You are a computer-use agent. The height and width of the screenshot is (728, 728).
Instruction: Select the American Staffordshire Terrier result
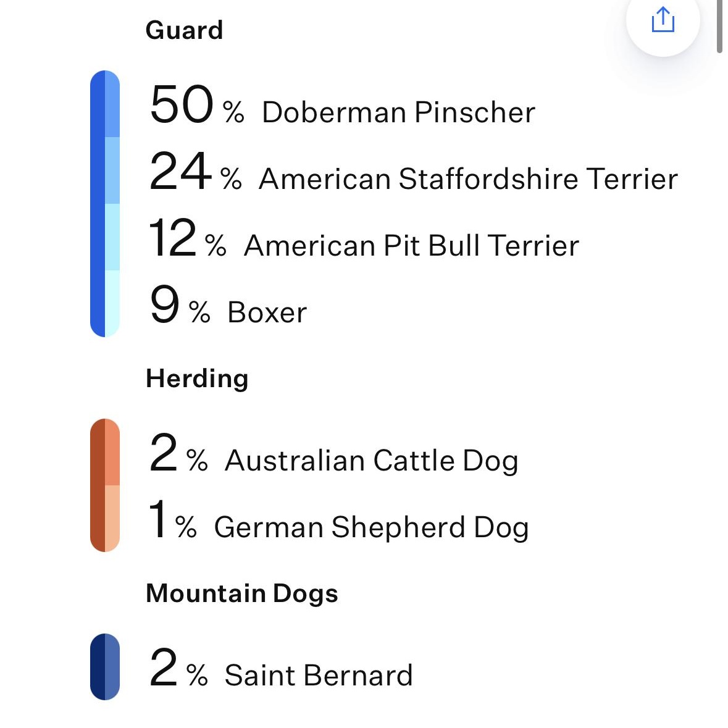[x=468, y=179]
